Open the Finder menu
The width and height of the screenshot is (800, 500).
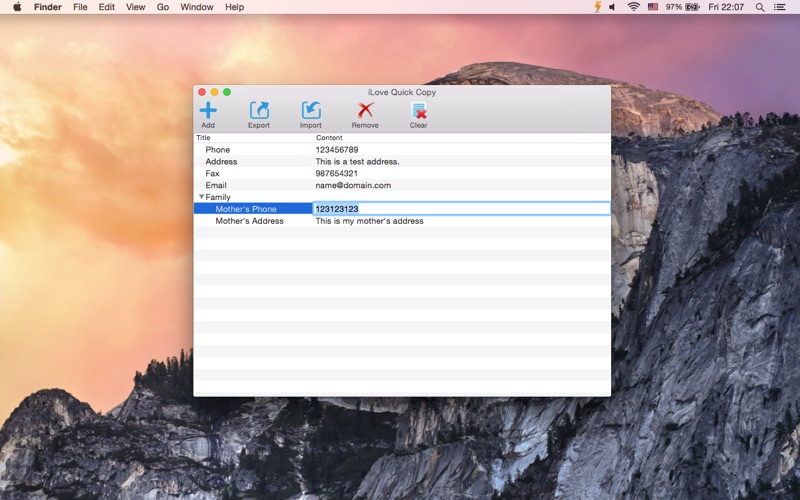click(x=48, y=7)
